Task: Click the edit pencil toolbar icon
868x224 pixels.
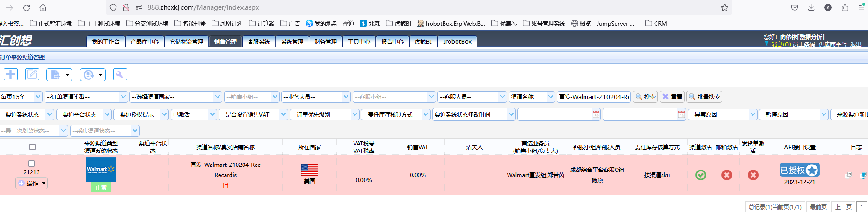Action: tap(32, 74)
